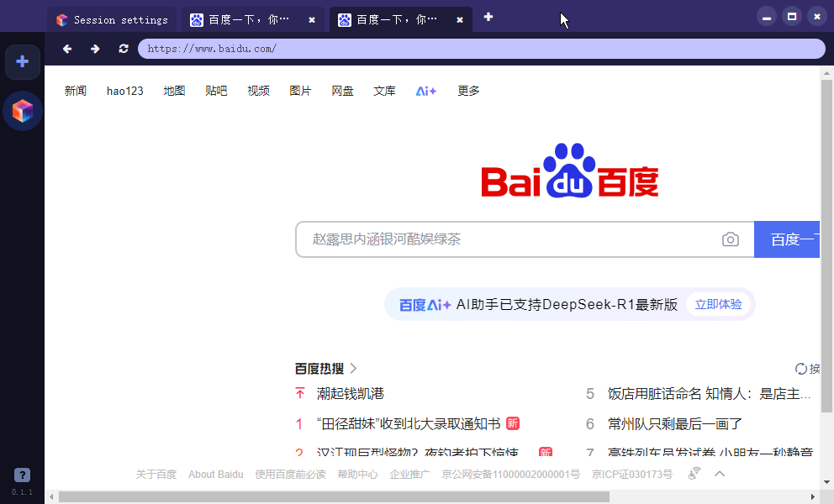
Task: Open 图片 navigation link
Action: pos(300,91)
